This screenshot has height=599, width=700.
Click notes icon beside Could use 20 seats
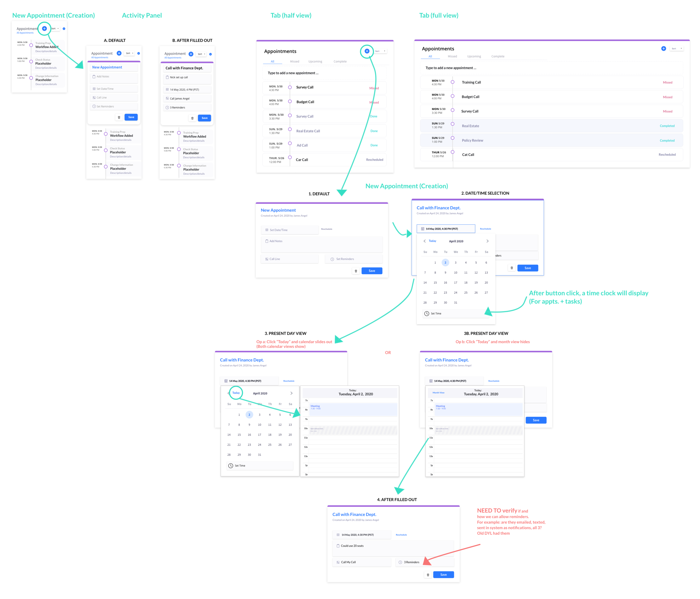click(338, 546)
